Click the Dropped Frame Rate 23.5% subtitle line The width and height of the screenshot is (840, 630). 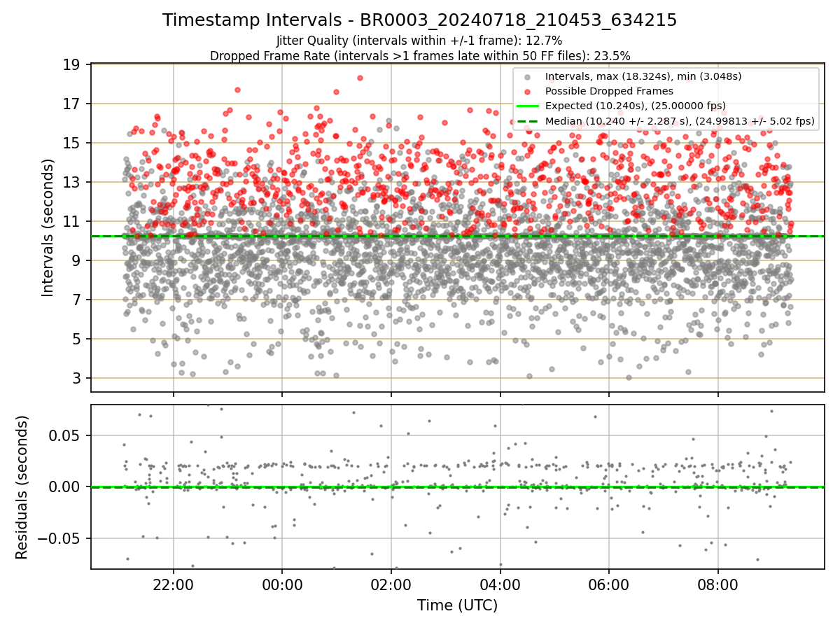[x=420, y=55]
